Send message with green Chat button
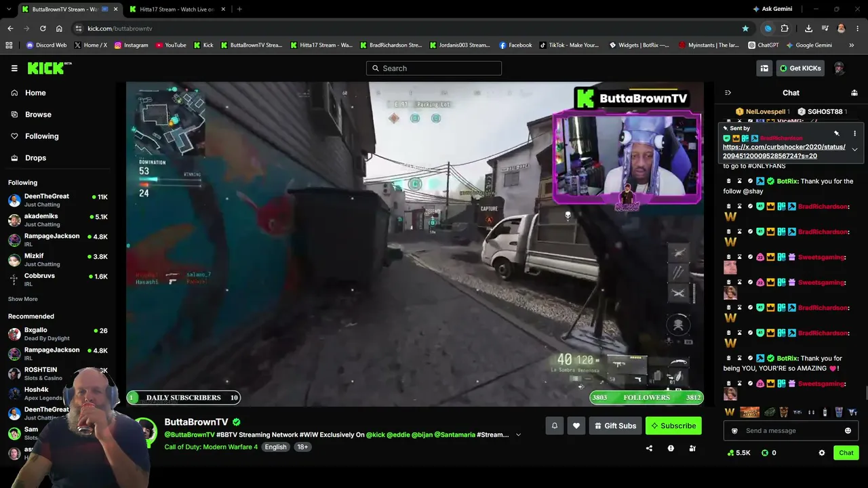The width and height of the screenshot is (868, 488). pos(846,453)
